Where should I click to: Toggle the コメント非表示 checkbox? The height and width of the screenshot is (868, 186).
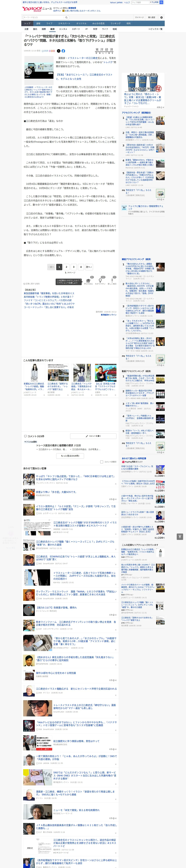[x=102, y=462]
